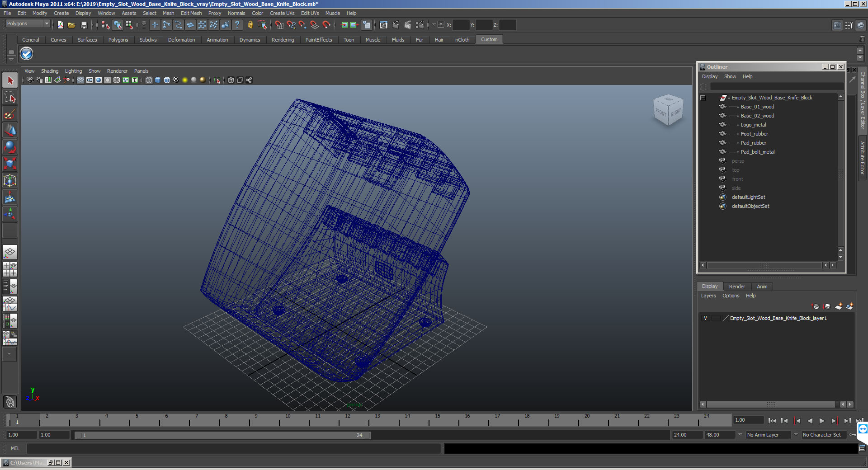Switch to the Rendering shelf tab
The image size is (868, 470).
283,40
